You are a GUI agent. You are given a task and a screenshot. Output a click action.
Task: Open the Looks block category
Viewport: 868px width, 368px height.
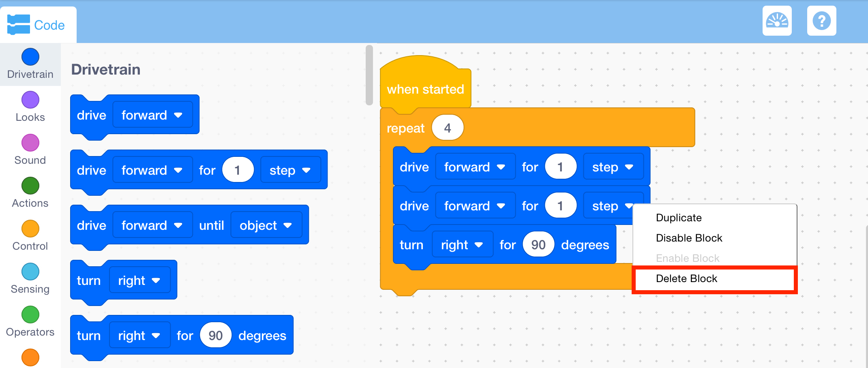pyautogui.click(x=30, y=100)
